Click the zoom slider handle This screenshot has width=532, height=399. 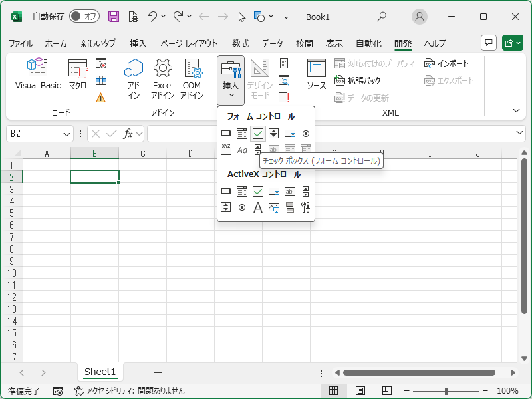click(446, 391)
